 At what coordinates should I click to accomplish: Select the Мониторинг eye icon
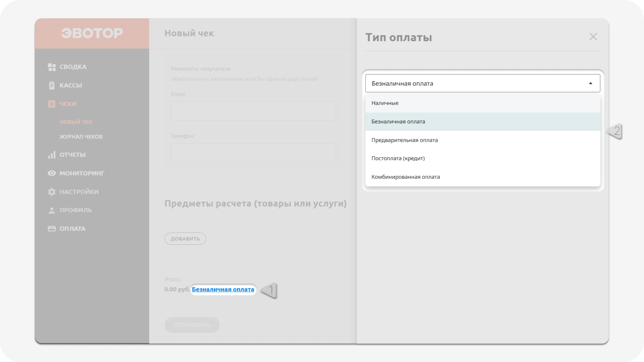pyautogui.click(x=51, y=173)
